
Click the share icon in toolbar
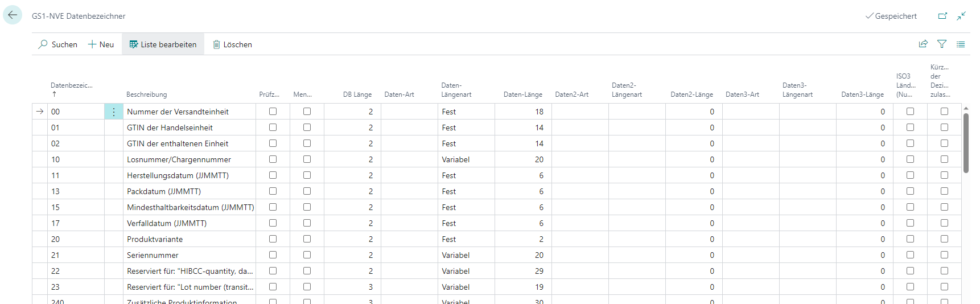pyautogui.click(x=923, y=44)
